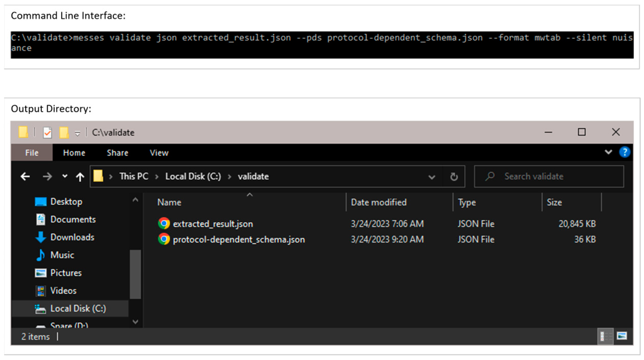Click the Forward navigation arrow

tap(47, 177)
